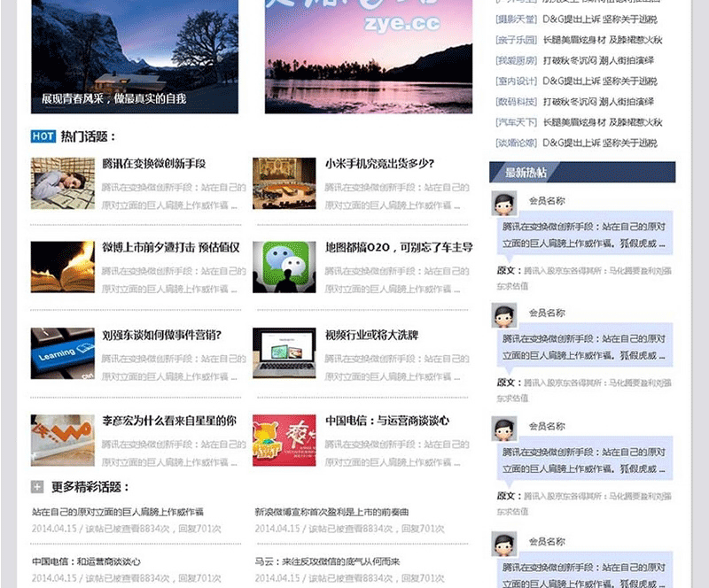Screen dimensions: 709x588
Task: Click the 最新热帖 section header
Action: tap(582, 172)
